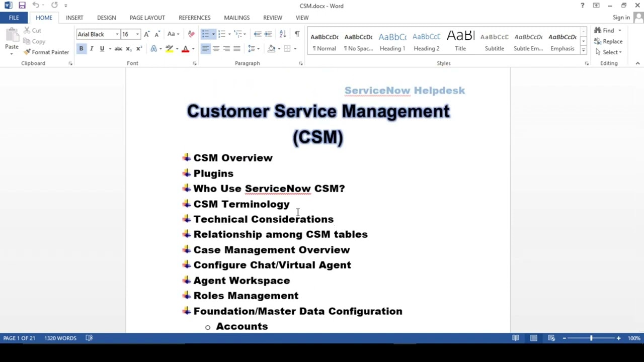This screenshot has width=644, height=362.
Task: Apply paragraph shading
Action: point(272,49)
